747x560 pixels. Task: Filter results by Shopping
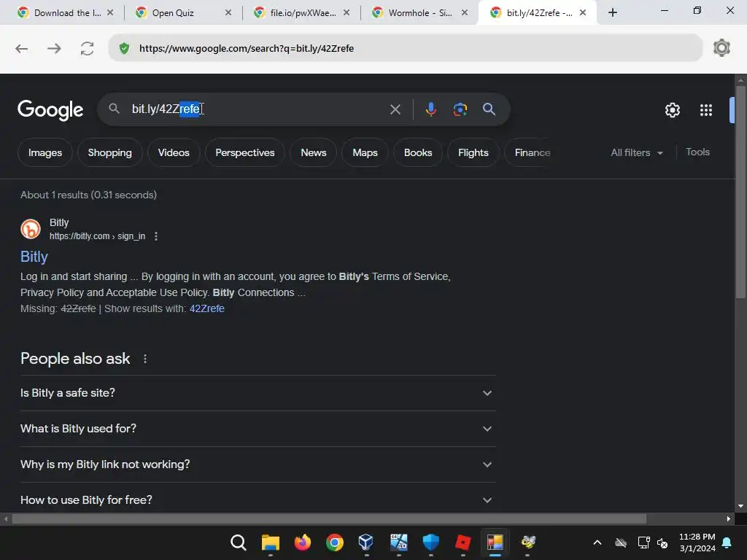(109, 153)
